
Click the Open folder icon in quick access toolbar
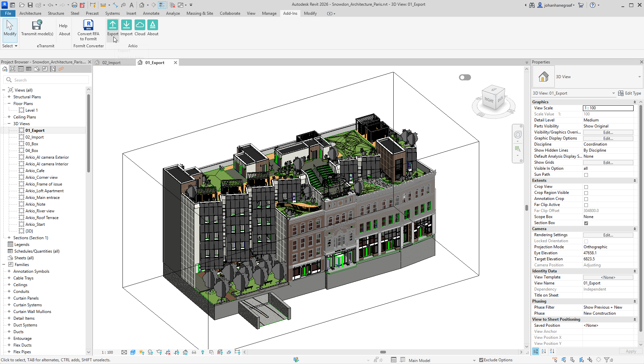pos(22,5)
